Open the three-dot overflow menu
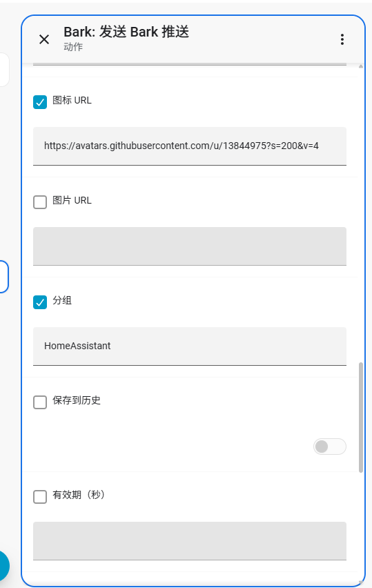372x588 pixels. (342, 39)
